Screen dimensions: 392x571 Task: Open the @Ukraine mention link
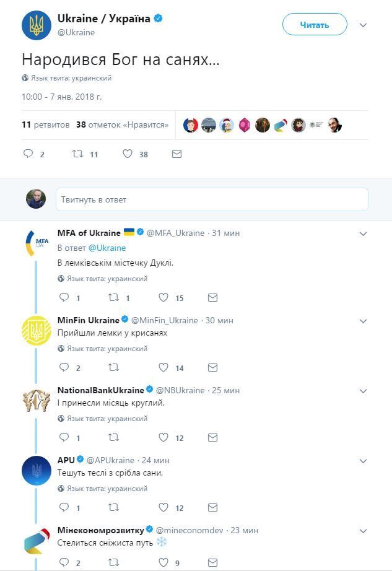pyautogui.click(x=107, y=248)
